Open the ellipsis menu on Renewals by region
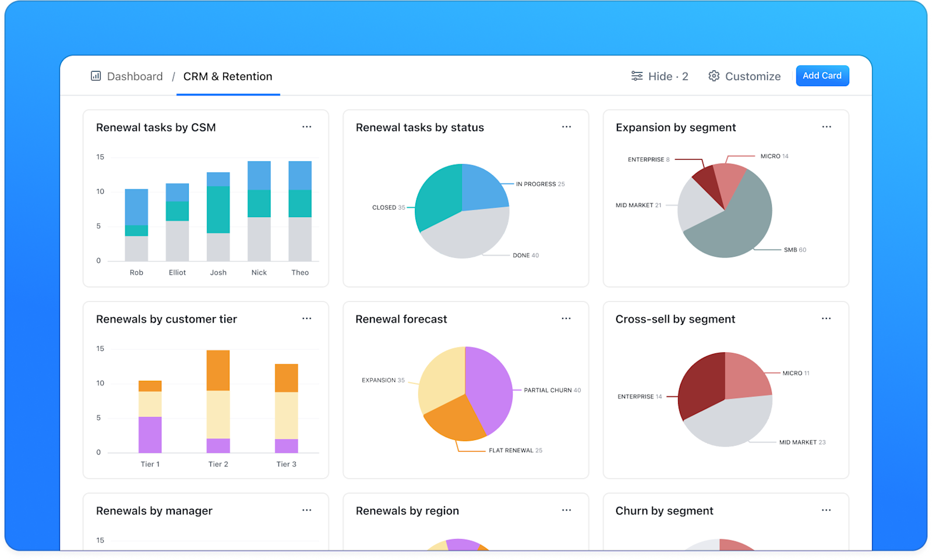The width and height of the screenshot is (932, 560). [567, 509]
